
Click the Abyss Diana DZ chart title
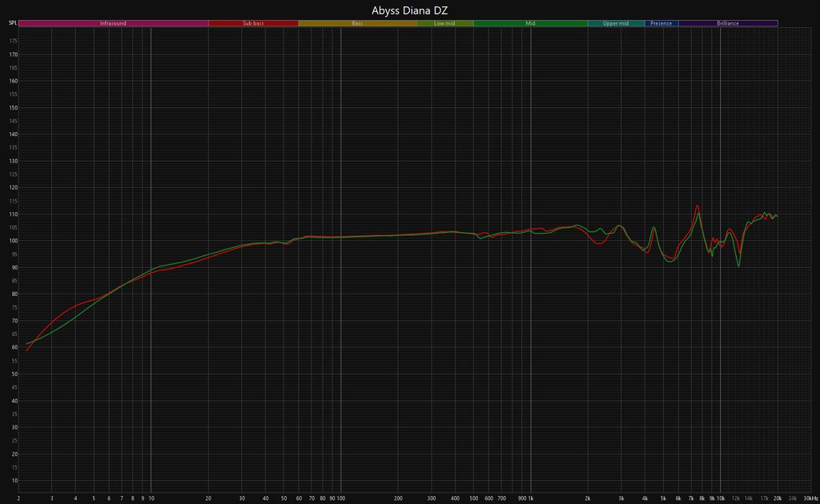point(410,10)
